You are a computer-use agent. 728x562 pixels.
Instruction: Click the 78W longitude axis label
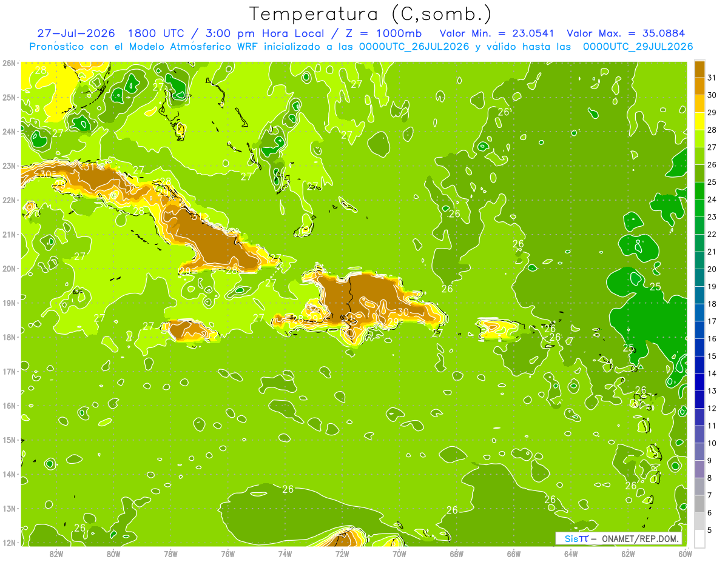(x=170, y=554)
